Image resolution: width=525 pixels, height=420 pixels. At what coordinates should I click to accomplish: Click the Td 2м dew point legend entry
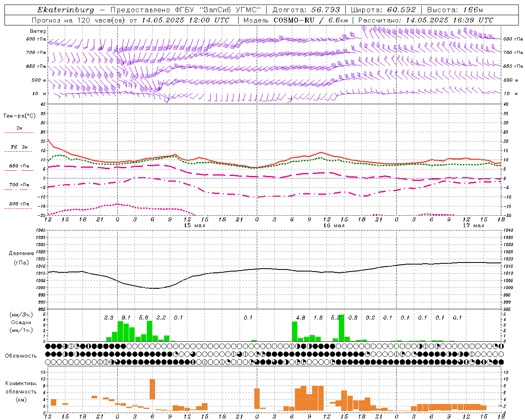(19, 147)
